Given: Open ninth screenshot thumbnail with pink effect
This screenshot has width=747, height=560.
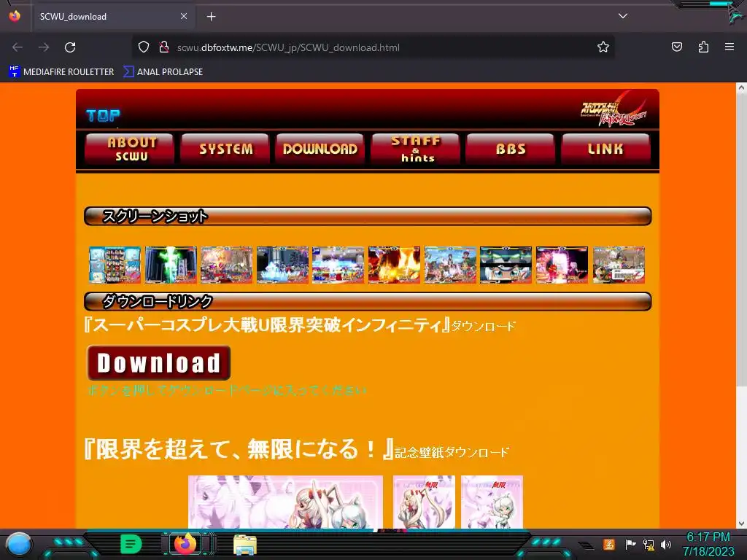Looking at the screenshot, I should pyautogui.click(x=562, y=265).
